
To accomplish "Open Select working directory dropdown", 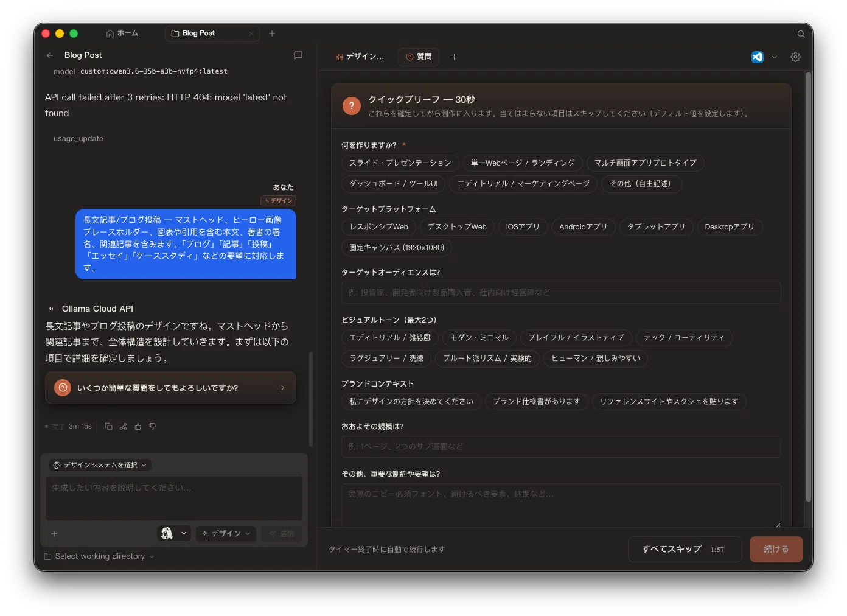I will (x=100, y=556).
